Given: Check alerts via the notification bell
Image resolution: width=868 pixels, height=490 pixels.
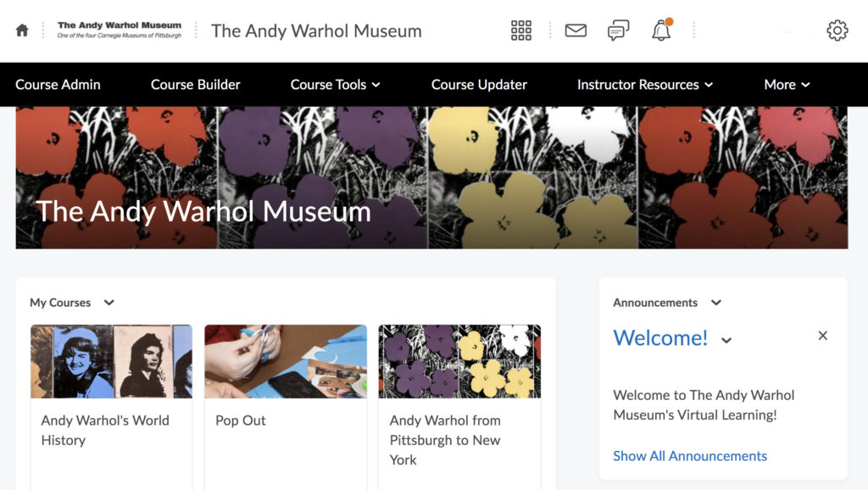Looking at the screenshot, I should point(661,31).
